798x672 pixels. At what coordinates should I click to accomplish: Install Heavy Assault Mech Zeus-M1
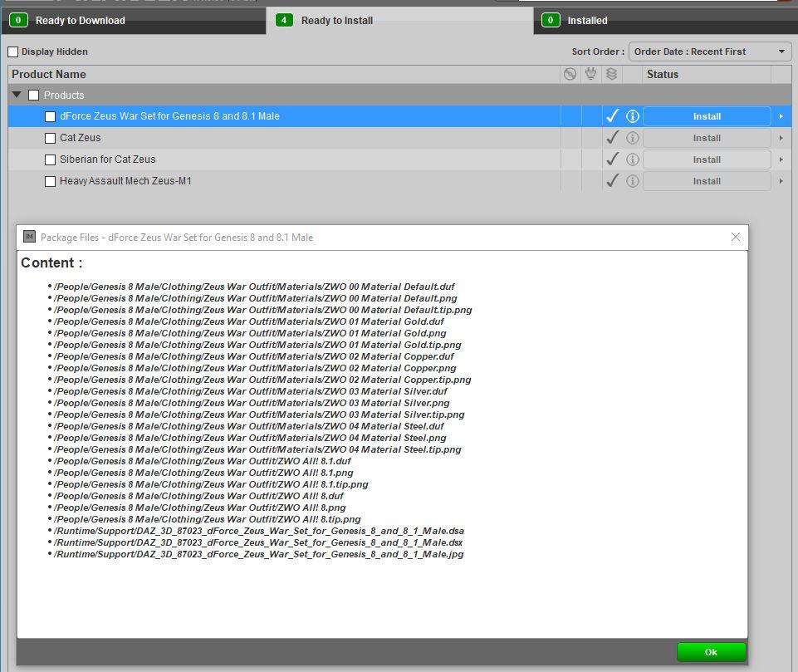[707, 181]
